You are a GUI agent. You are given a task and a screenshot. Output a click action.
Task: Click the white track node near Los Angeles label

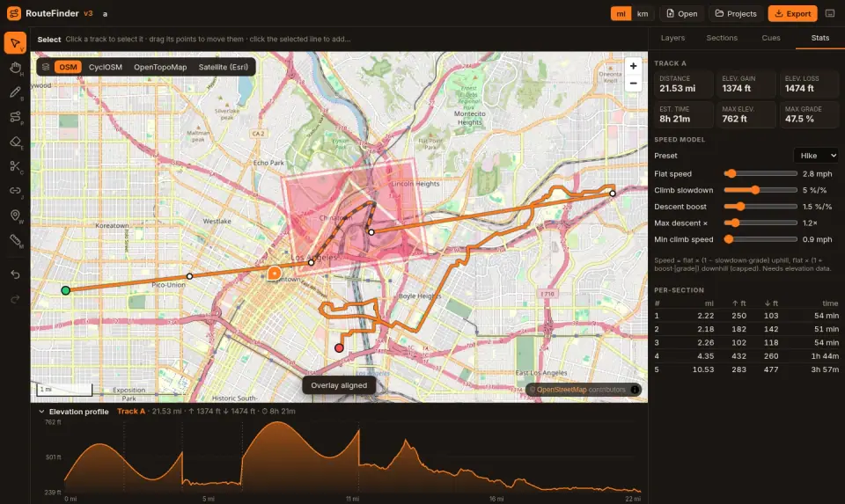click(311, 263)
